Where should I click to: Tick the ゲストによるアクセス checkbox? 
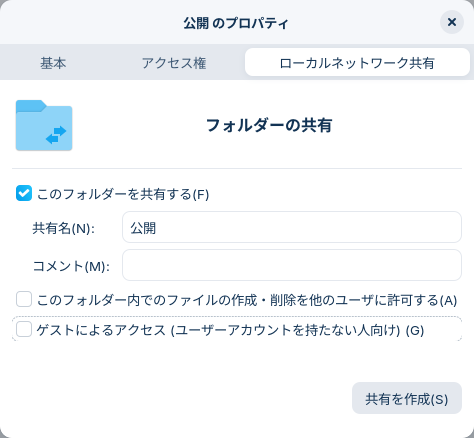(24, 329)
